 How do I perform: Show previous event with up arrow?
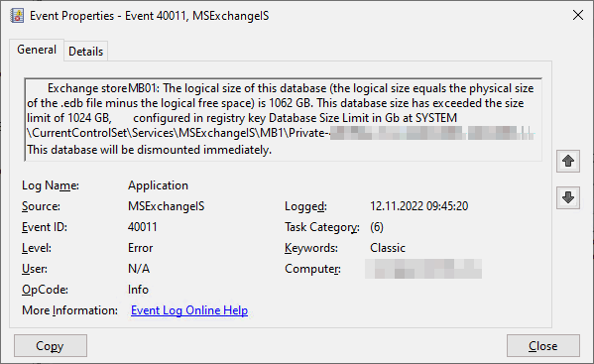pyautogui.click(x=568, y=161)
